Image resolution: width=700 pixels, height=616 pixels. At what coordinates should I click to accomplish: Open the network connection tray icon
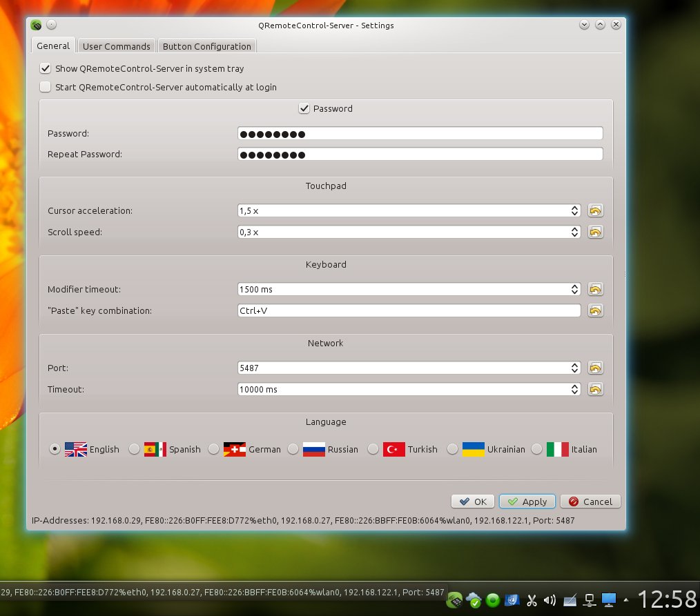click(590, 600)
